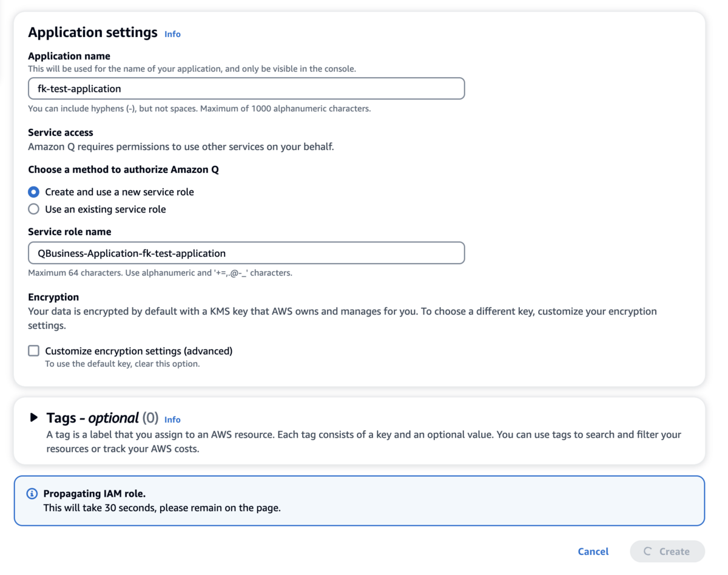Image resolution: width=728 pixels, height=575 pixels.
Task: Open Info link beside Tags heading
Action: [172, 420]
